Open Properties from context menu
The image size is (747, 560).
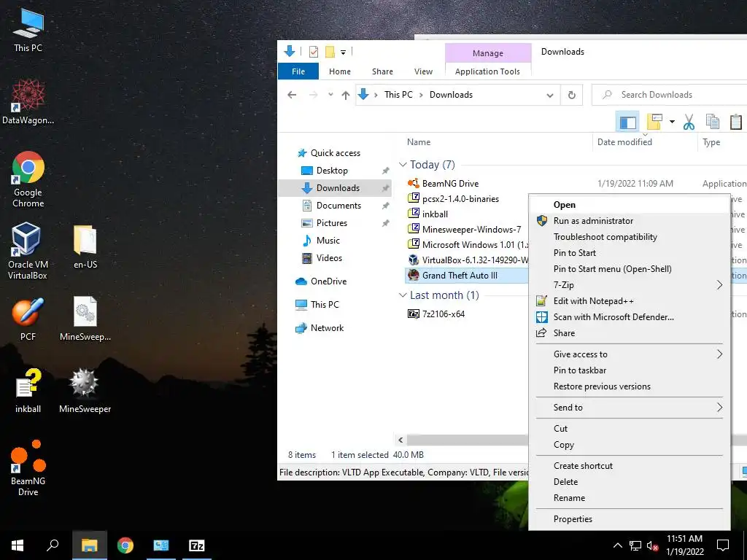(629, 519)
